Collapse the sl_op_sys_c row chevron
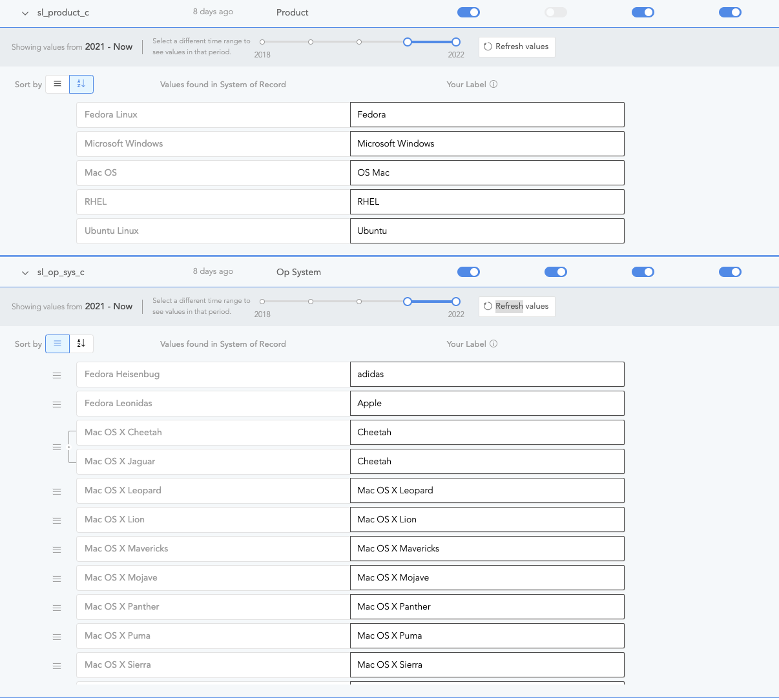779x700 pixels. tap(25, 273)
